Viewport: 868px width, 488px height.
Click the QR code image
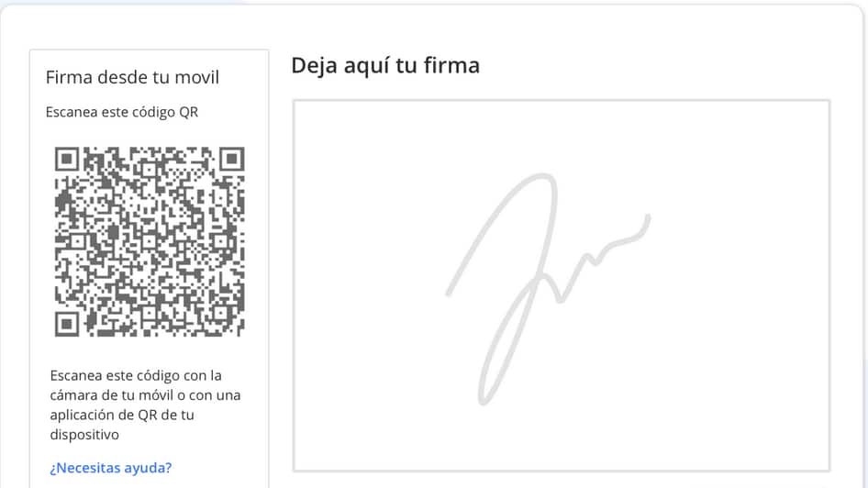point(150,242)
